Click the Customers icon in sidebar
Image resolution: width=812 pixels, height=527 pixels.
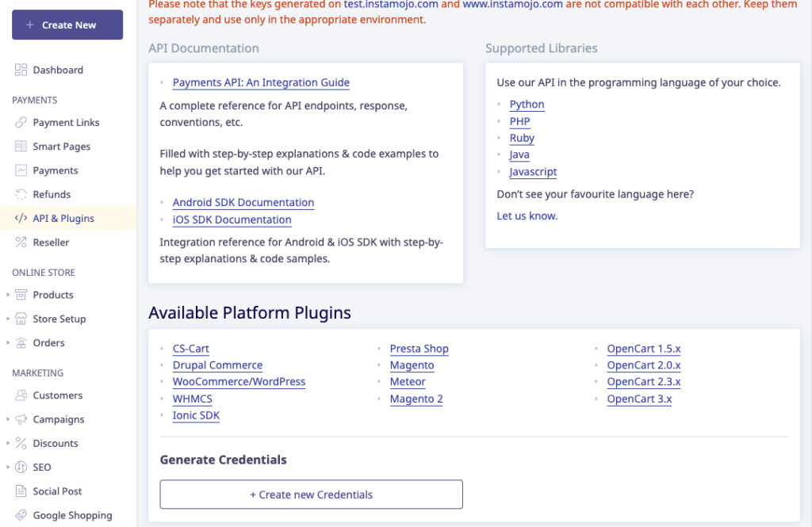tap(21, 395)
